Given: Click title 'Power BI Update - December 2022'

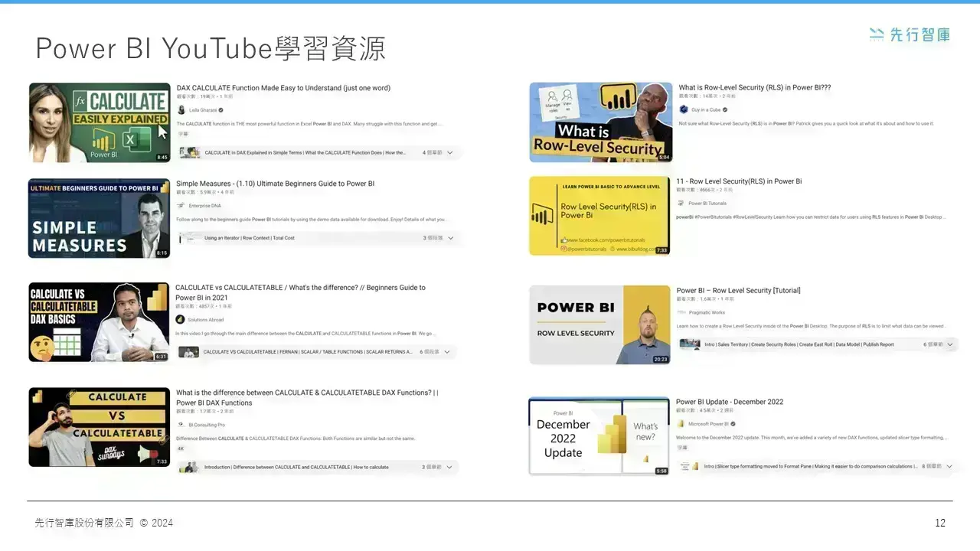Looking at the screenshot, I should pyautogui.click(x=730, y=402).
